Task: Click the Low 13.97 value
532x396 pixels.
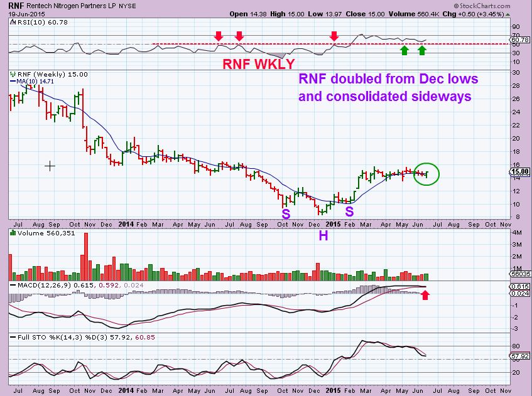Action: (x=325, y=14)
